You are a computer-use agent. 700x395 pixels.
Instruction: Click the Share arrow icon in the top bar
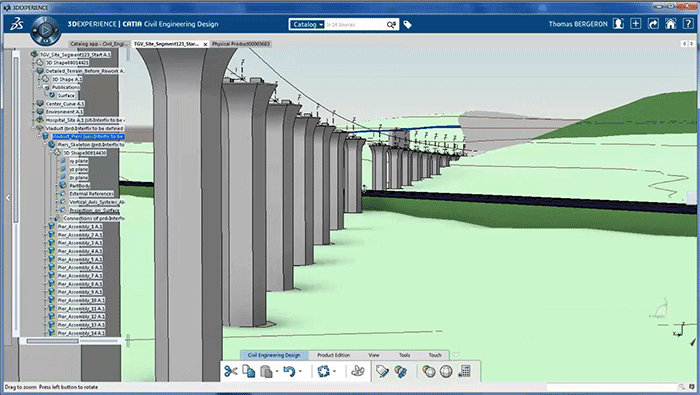tap(653, 24)
